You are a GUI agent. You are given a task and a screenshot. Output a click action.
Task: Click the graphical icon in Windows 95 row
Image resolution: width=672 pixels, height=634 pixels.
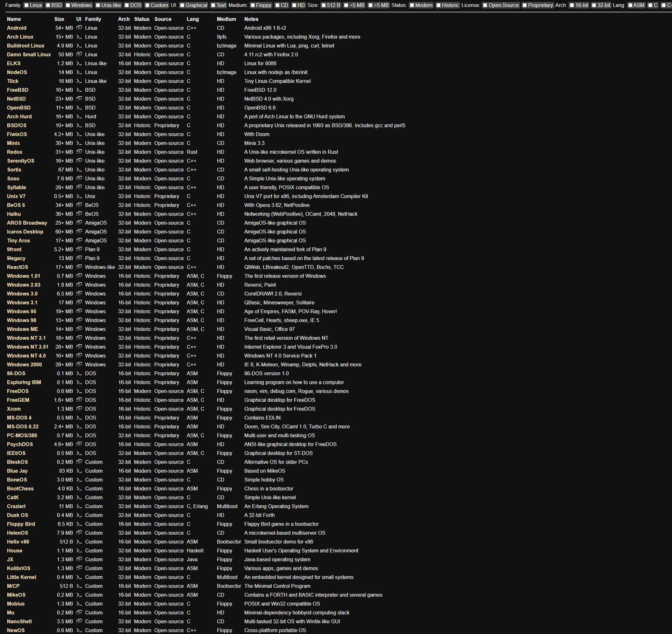79,311
